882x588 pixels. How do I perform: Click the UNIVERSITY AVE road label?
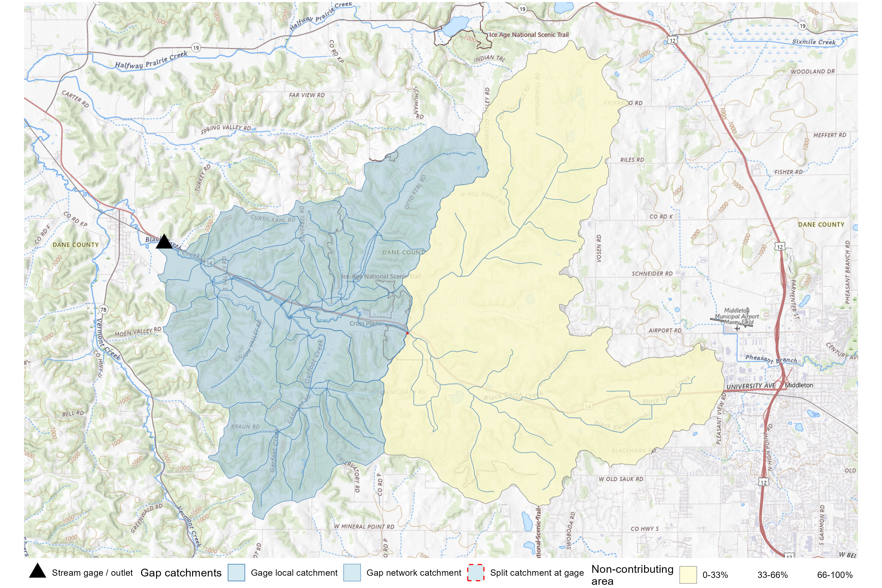pyautogui.click(x=751, y=386)
